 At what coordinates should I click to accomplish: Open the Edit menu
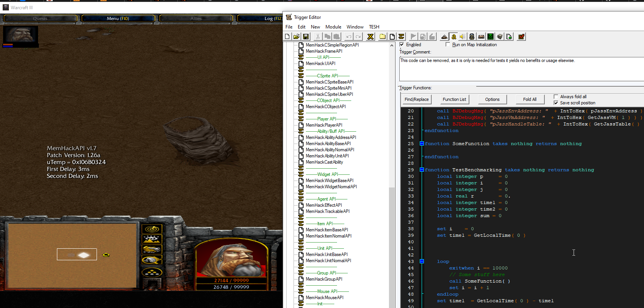coord(302,27)
